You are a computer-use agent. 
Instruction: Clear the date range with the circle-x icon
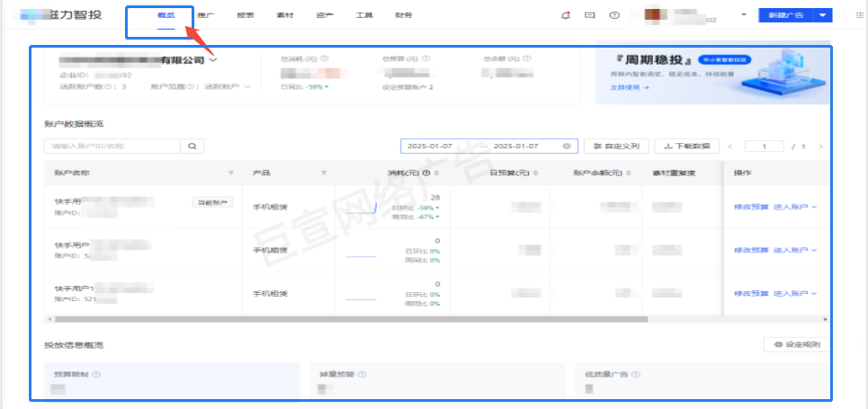click(567, 147)
